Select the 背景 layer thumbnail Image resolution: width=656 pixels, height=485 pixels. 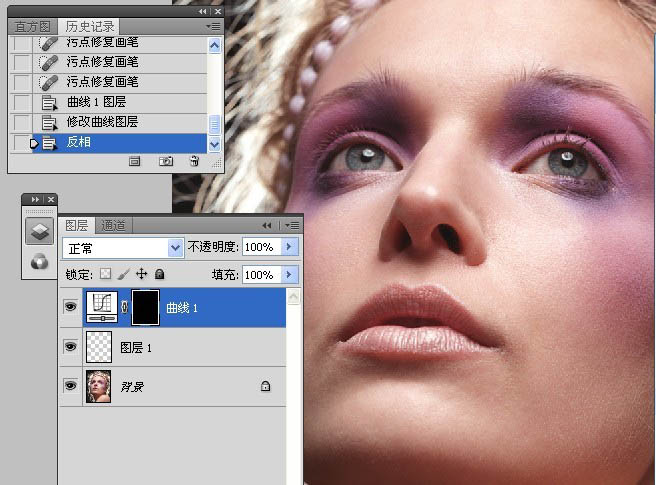[99, 386]
